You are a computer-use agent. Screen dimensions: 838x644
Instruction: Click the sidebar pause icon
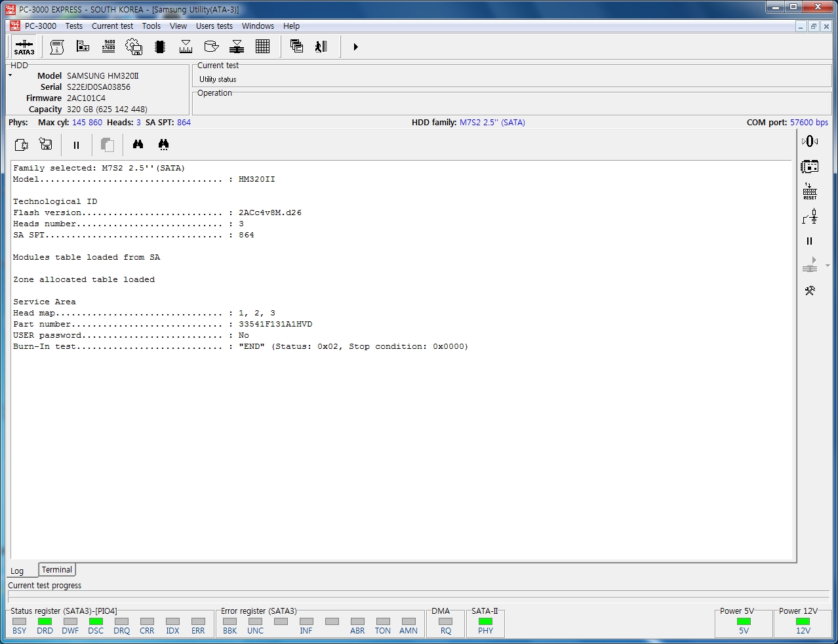[809, 241]
